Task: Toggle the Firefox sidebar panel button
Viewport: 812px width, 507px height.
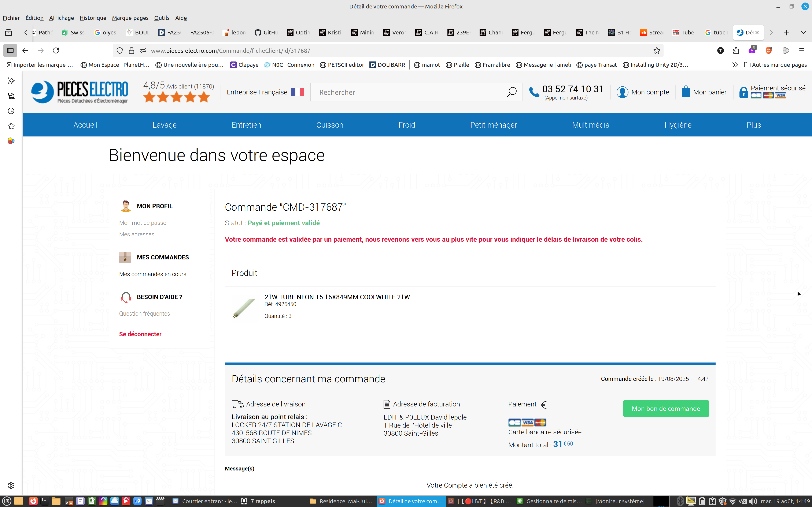Action: point(10,51)
